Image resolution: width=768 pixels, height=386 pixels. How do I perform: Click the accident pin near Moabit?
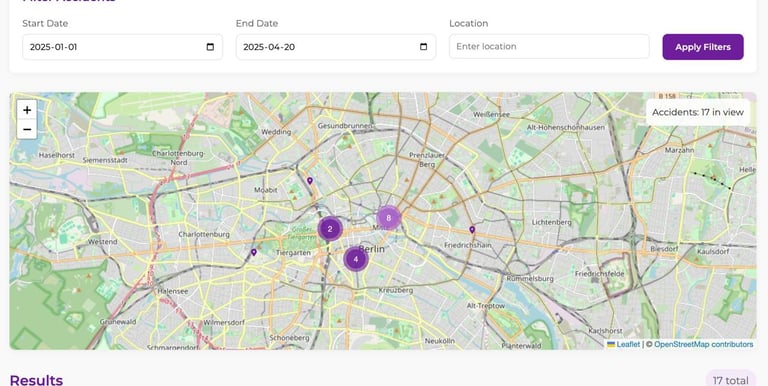[310, 181]
